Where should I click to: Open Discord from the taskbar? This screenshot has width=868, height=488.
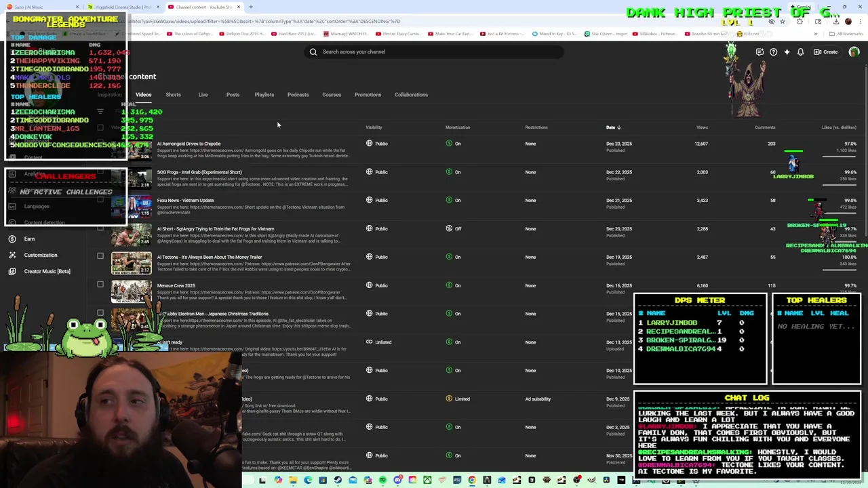[398, 481]
